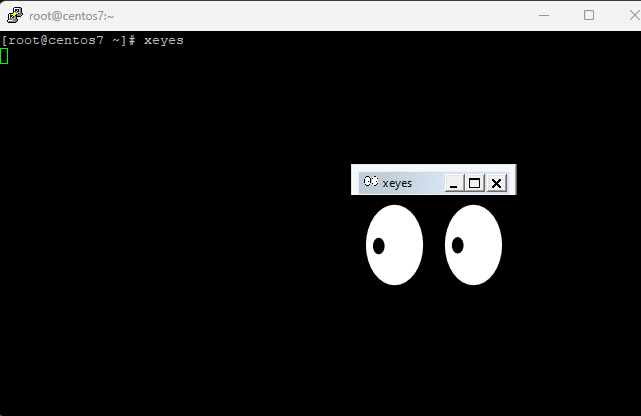Screen dimensions: 641x416
Task: Click the green terminal cursor block
Action: [x=4, y=56]
